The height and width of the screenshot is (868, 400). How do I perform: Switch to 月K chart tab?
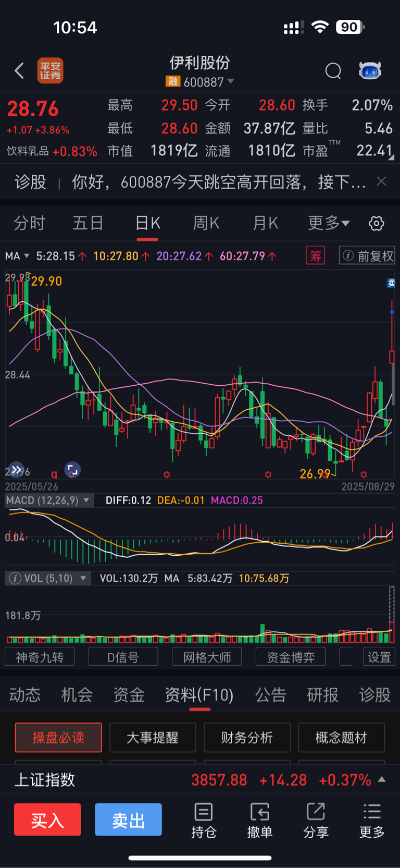pos(266,223)
